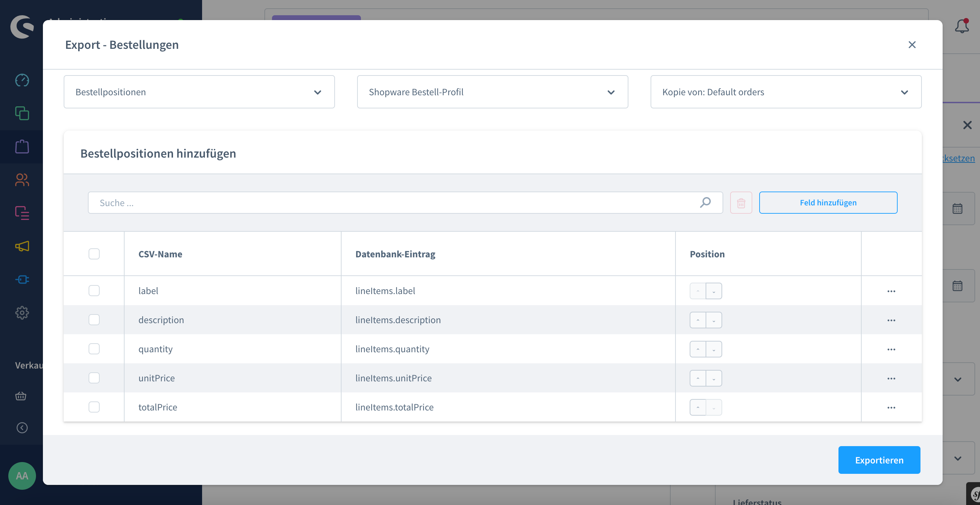Click the red trash delete icon
The width and height of the screenshot is (980, 505).
[741, 203]
